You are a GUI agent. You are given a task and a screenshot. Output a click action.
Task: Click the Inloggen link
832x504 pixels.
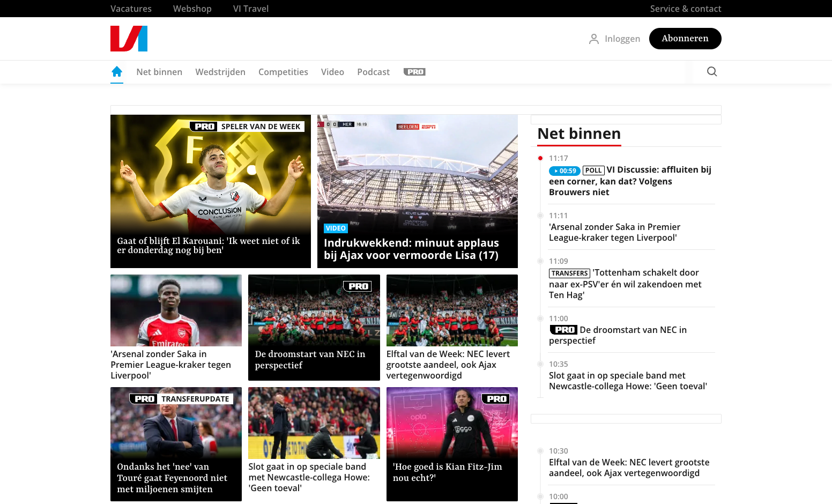click(622, 39)
